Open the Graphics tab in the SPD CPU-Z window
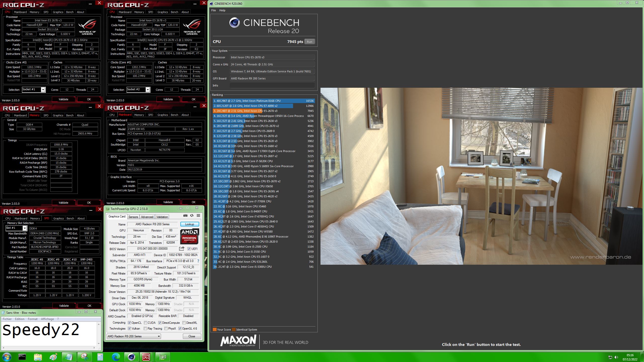The height and width of the screenshot is (362, 644). tap(58, 218)
